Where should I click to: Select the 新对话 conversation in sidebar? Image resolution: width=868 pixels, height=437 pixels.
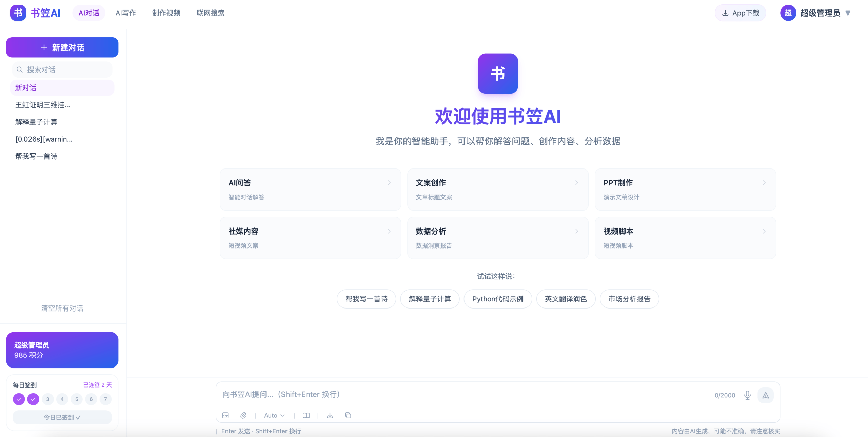tap(62, 88)
